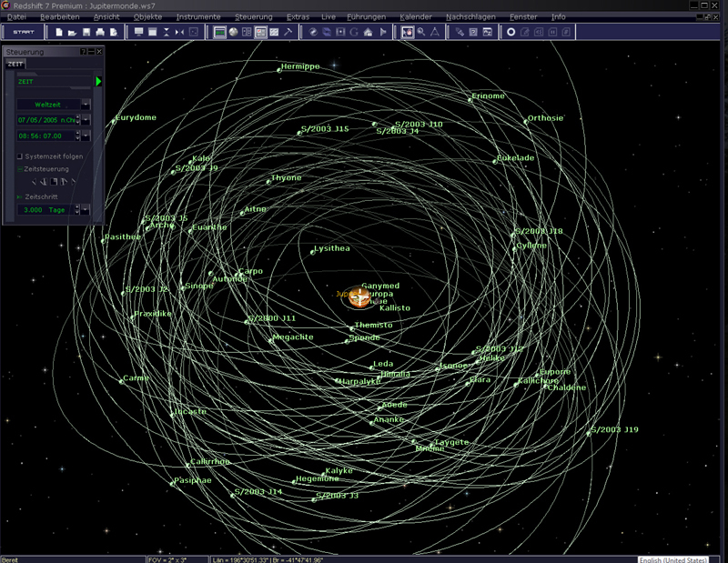The height and width of the screenshot is (563, 728).
Task: Open file with the folder icon
Action: [73, 32]
